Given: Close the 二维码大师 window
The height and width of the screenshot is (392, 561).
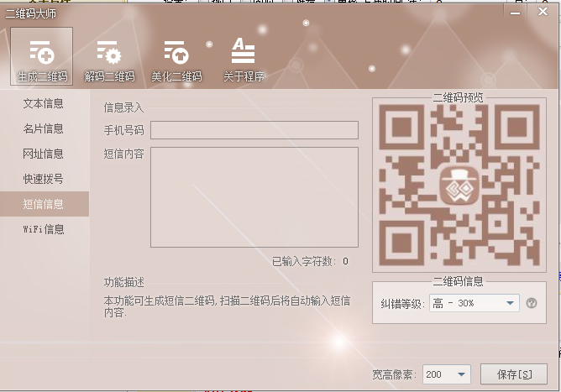Looking at the screenshot, I should (542, 11).
